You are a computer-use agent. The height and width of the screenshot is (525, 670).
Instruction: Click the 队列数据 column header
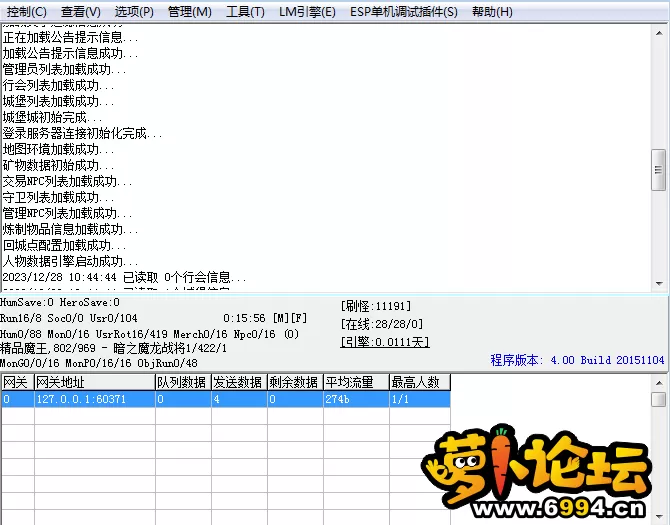coord(183,382)
